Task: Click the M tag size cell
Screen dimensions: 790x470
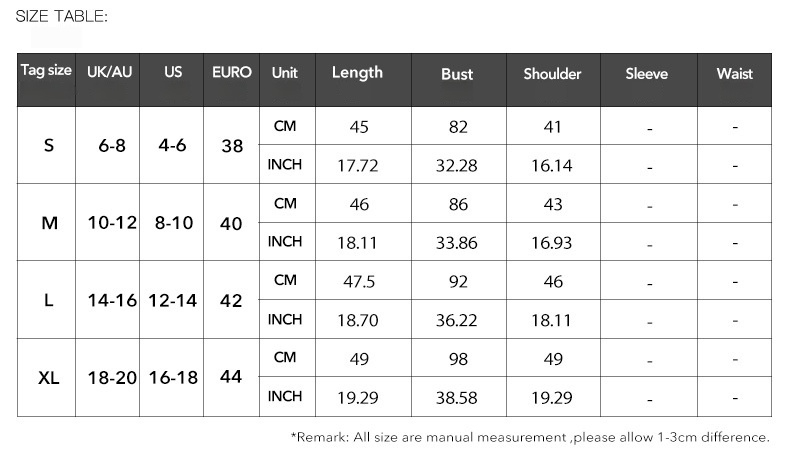Action: (x=49, y=223)
